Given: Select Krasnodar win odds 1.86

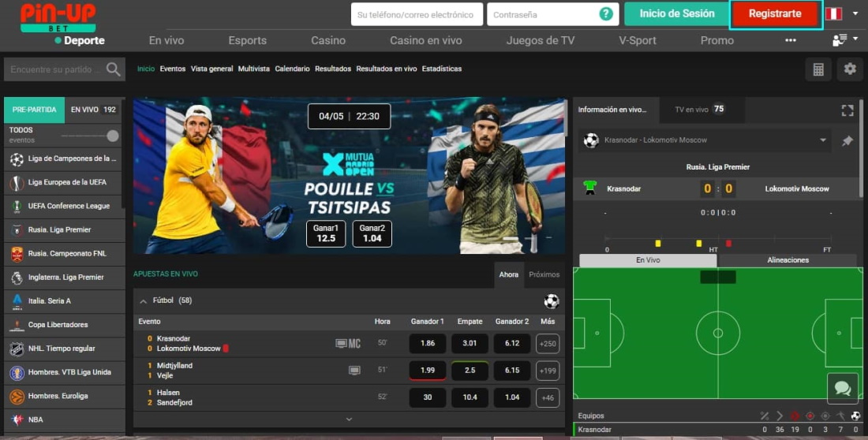Looking at the screenshot, I should (x=428, y=344).
